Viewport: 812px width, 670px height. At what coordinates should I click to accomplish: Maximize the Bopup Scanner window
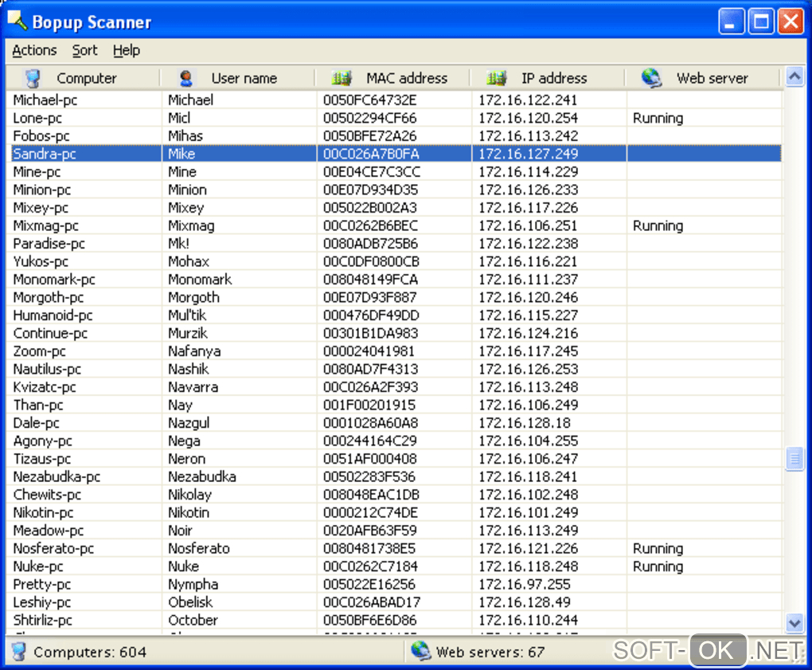761,22
